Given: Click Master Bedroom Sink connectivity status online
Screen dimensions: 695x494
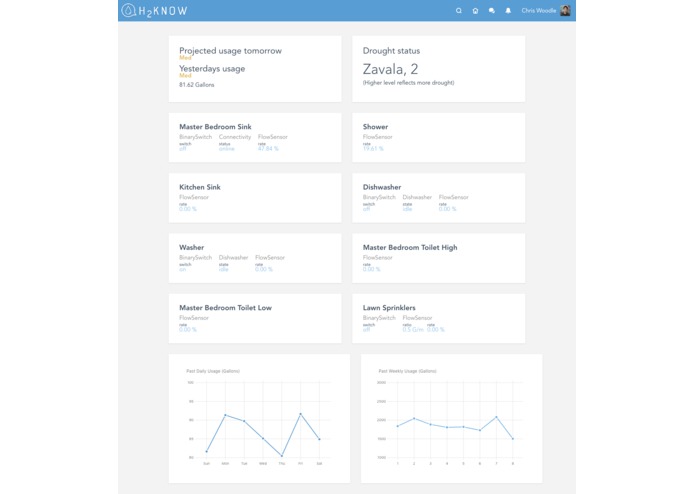Looking at the screenshot, I should (226, 149).
